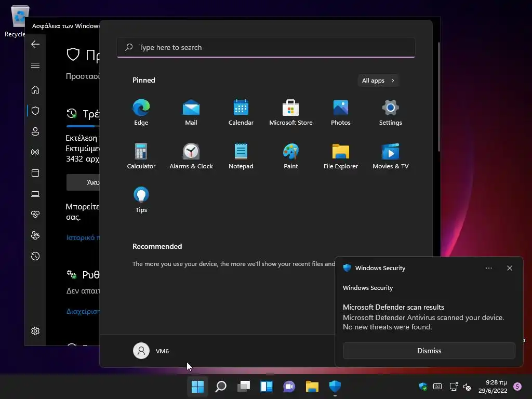Open Microsoft Store from Start menu
Image resolution: width=532 pixels, height=399 pixels.
(291, 112)
